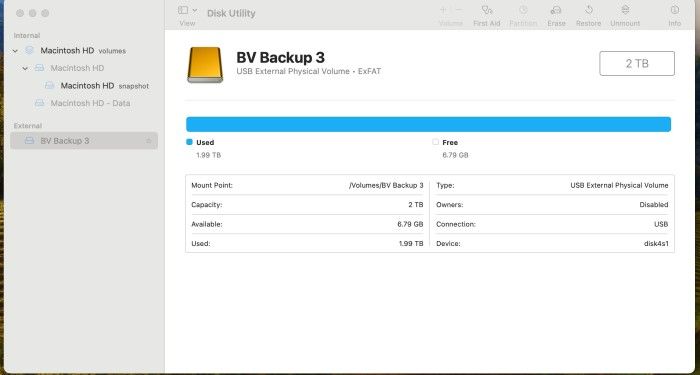The width and height of the screenshot is (700, 375).
Task: Click the USB value in Connection row
Action: point(661,225)
